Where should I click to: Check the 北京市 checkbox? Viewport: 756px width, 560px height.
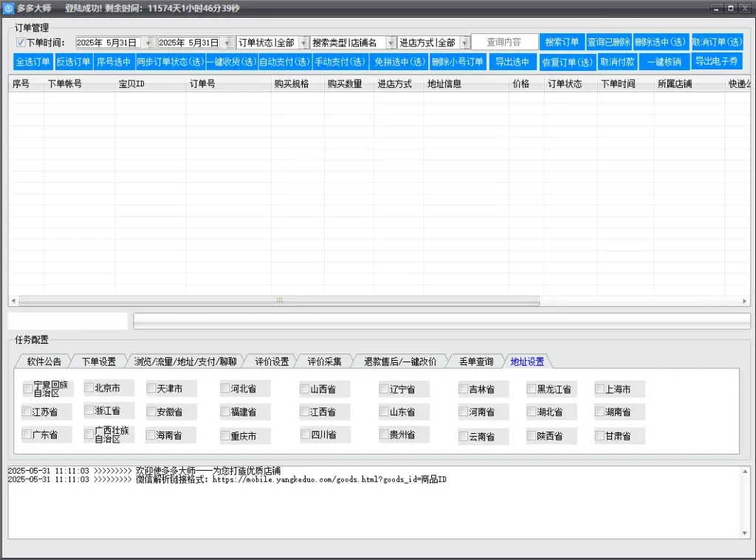(x=89, y=387)
